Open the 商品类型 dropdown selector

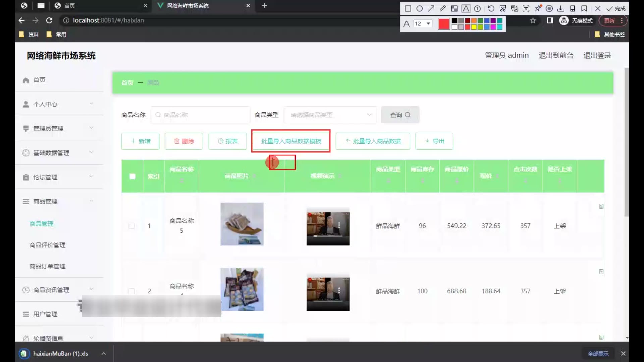[x=330, y=115]
